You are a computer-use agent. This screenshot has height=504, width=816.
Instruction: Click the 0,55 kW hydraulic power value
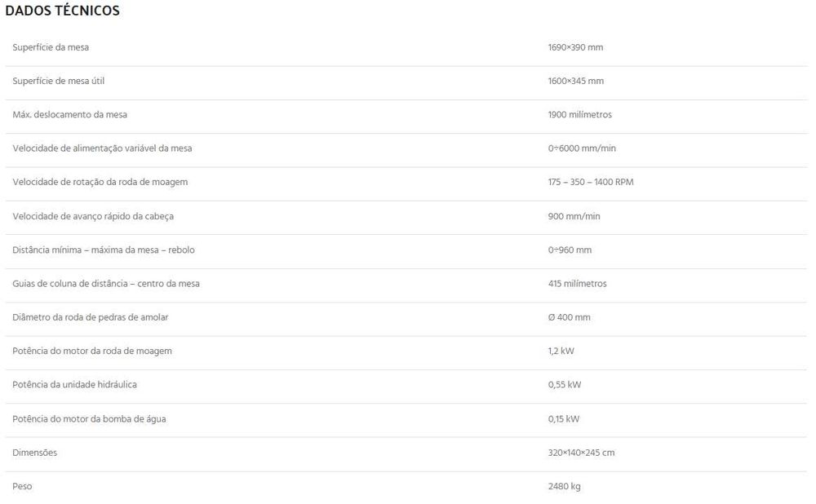[x=564, y=384]
